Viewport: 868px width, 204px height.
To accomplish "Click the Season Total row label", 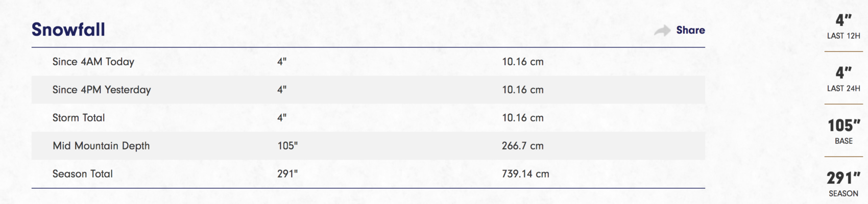I will click(x=83, y=174).
